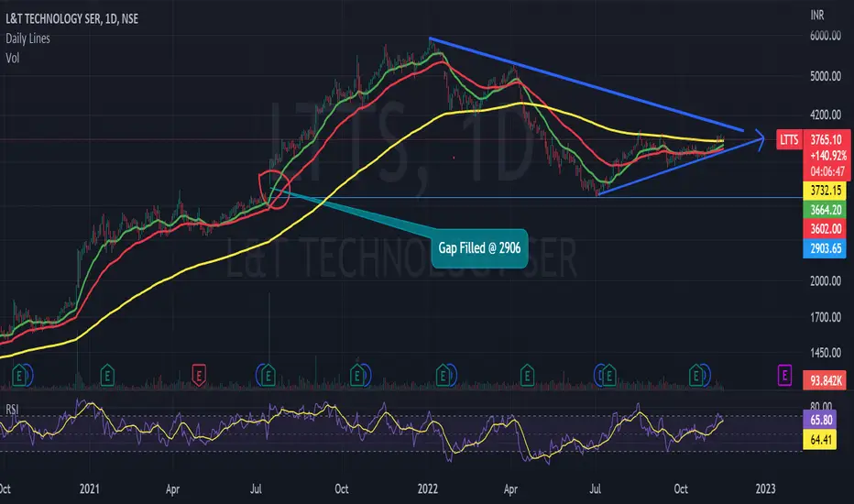Click the red E earnings marker
This screenshot has height=504, width=854.
coord(199,376)
